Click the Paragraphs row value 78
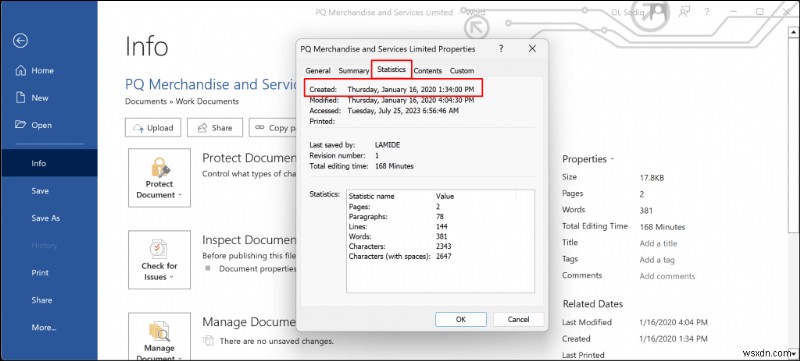The height and width of the screenshot is (361, 800). [x=440, y=217]
